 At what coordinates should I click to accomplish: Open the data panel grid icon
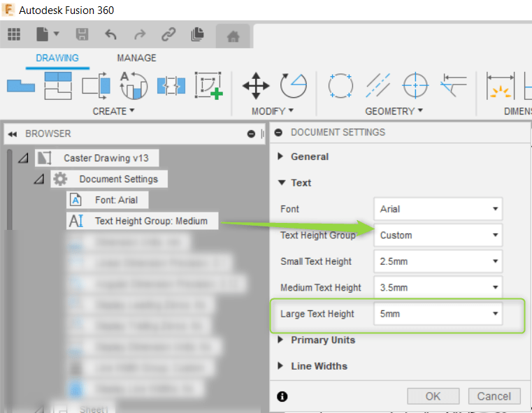coord(14,34)
